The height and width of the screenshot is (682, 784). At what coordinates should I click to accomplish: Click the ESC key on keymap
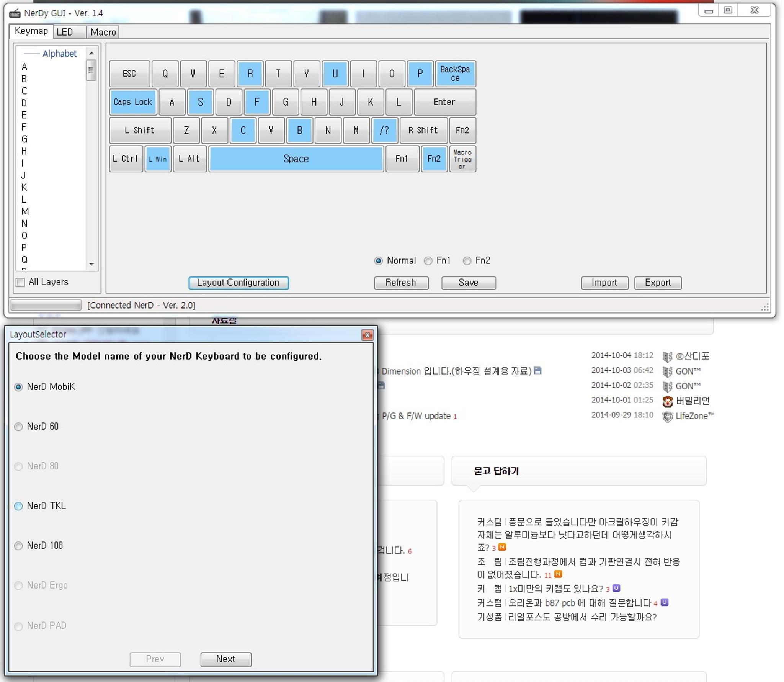click(129, 74)
